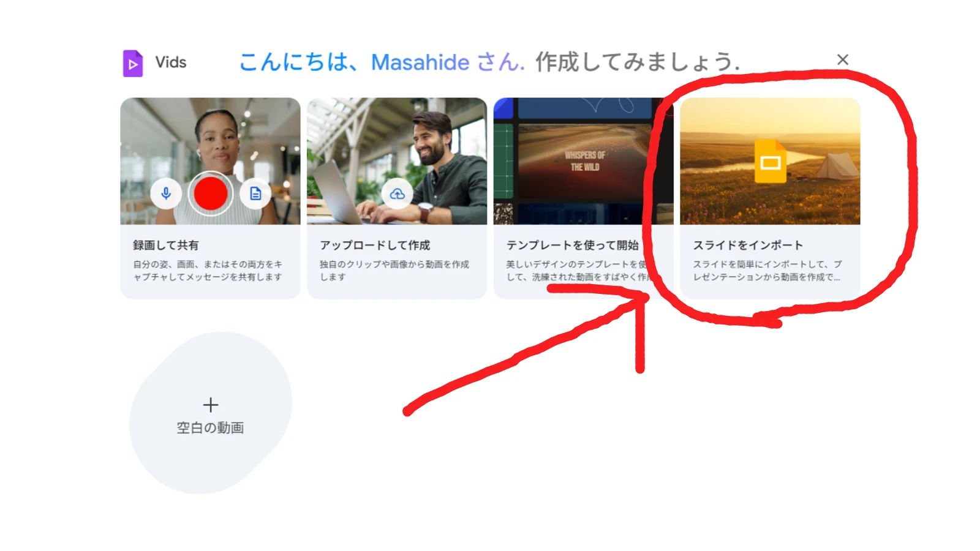980x551 pixels.
Task: Click the sunset meadow tent thumbnail
Action: (770, 161)
